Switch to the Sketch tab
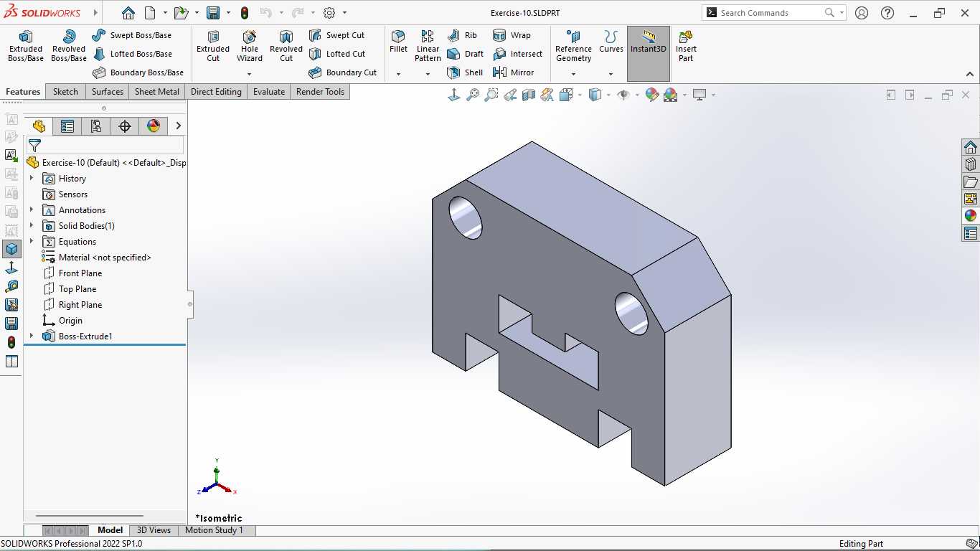Image resolution: width=980 pixels, height=551 pixels. coord(65,92)
